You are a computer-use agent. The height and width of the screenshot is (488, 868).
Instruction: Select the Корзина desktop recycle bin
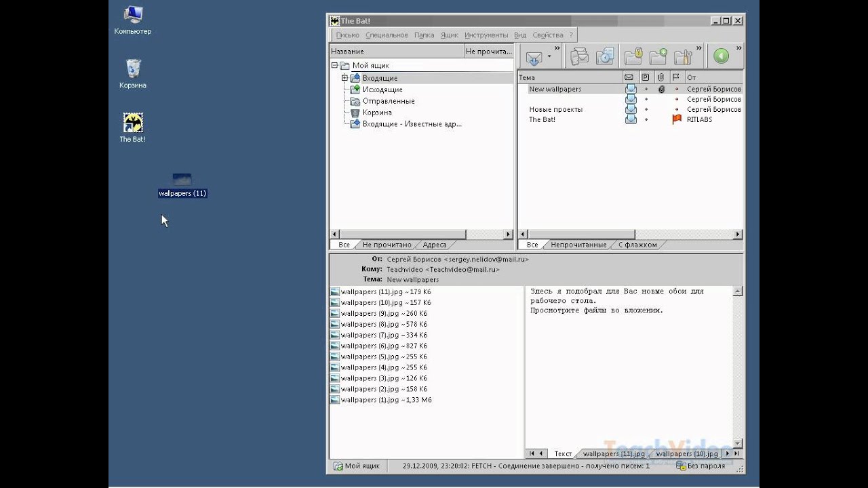point(133,74)
